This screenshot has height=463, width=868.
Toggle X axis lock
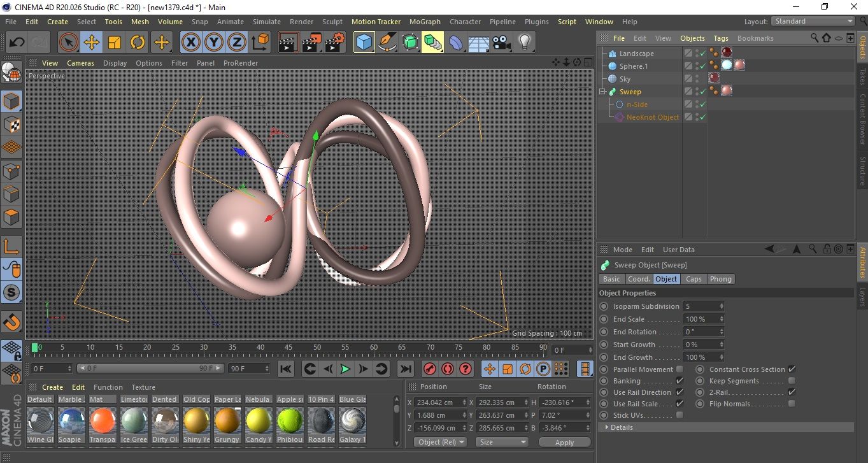point(190,43)
